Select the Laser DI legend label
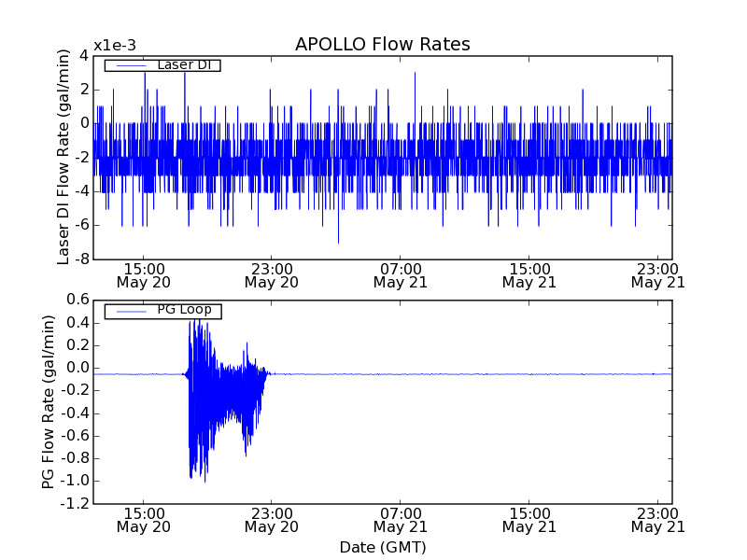 [183, 65]
